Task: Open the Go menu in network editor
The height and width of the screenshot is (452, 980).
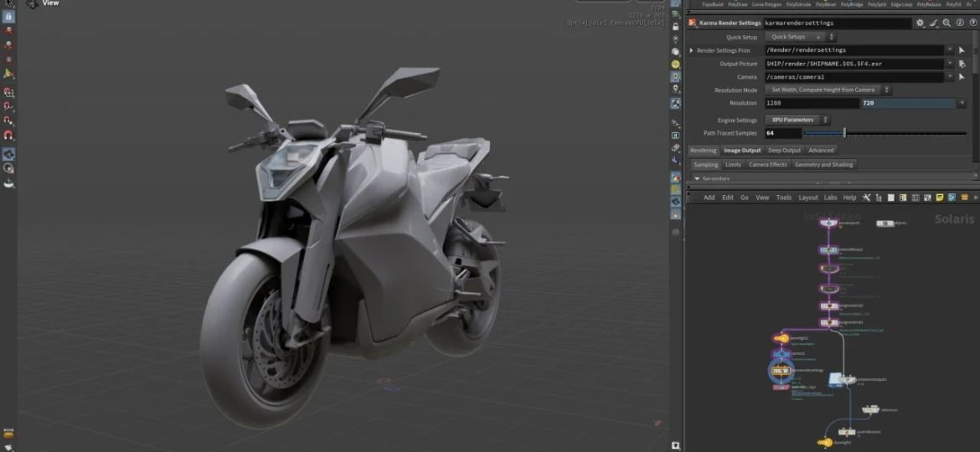Action: point(745,198)
